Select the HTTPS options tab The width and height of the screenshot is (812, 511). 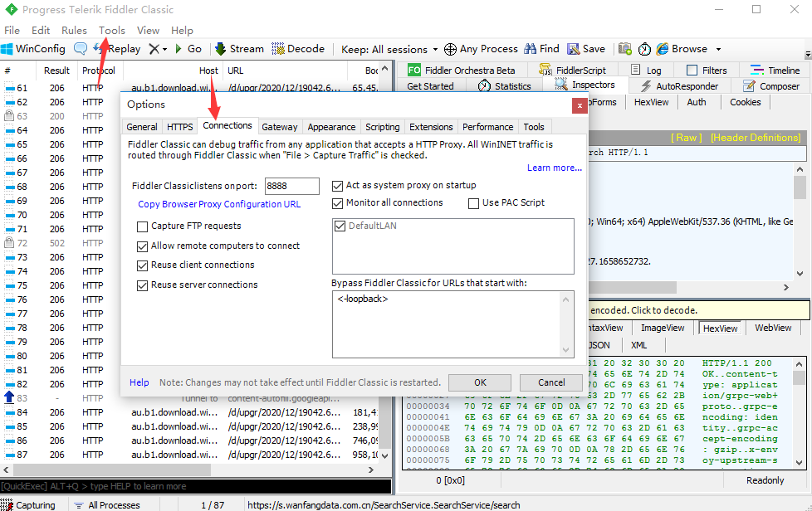(179, 127)
